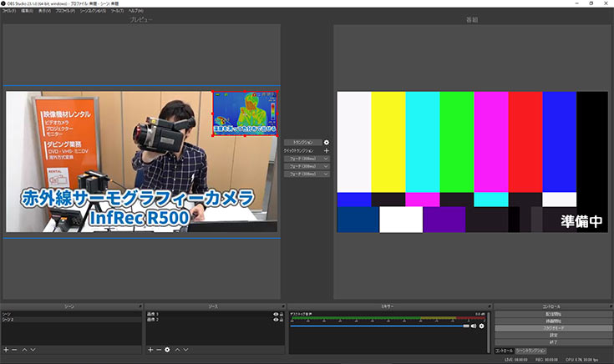Viewport: 614px width, 364px height.
Task: Click the desktop audio level meter
Action: (388, 318)
